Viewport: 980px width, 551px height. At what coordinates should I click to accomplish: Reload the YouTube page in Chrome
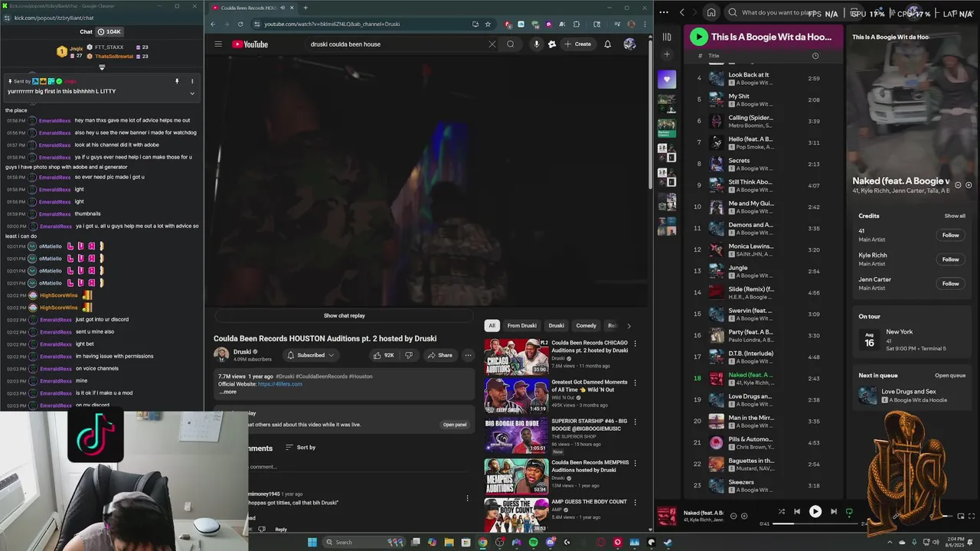pyautogui.click(x=240, y=24)
